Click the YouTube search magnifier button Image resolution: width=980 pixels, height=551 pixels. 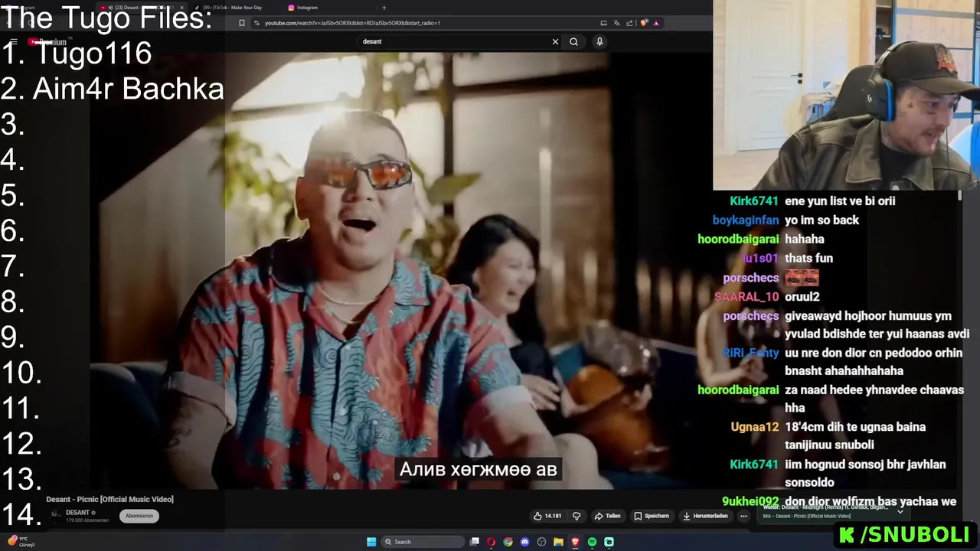click(573, 41)
